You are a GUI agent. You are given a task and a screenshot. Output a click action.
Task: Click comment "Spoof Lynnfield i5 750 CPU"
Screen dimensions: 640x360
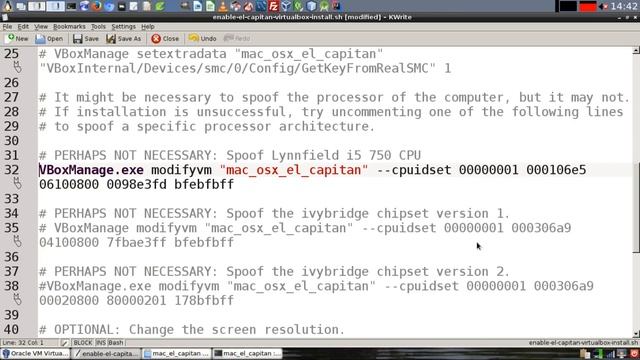323,155
